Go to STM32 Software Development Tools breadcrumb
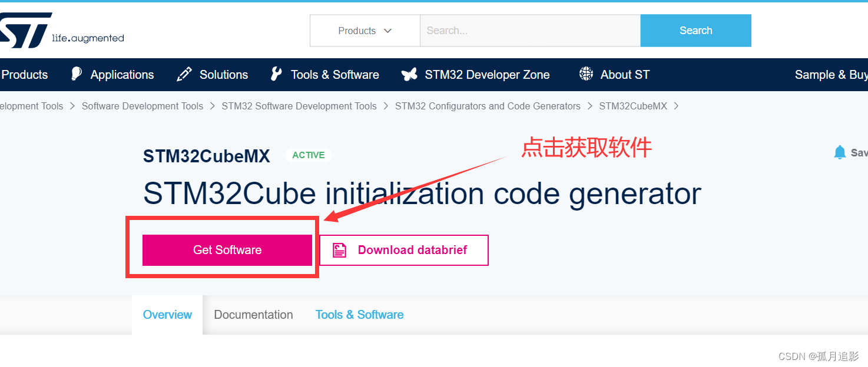 point(299,106)
